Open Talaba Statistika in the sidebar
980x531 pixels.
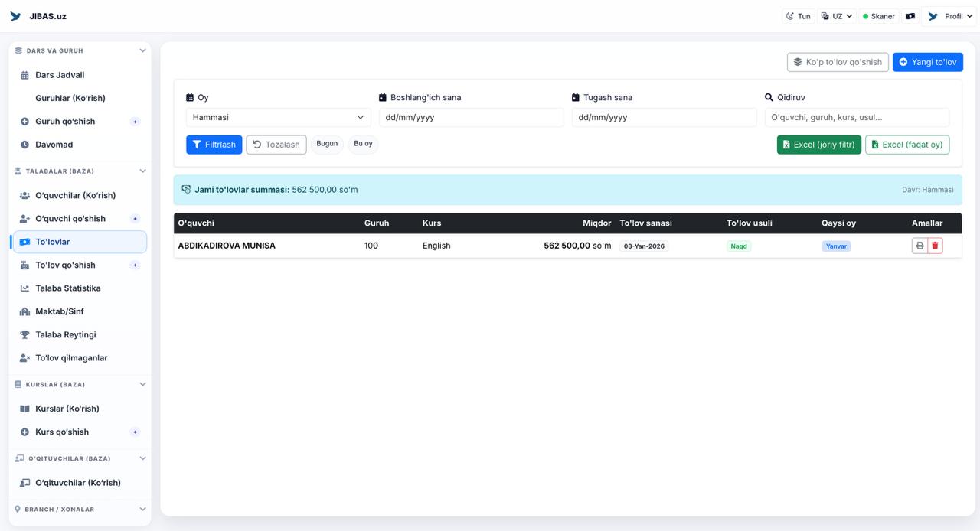pos(67,288)
